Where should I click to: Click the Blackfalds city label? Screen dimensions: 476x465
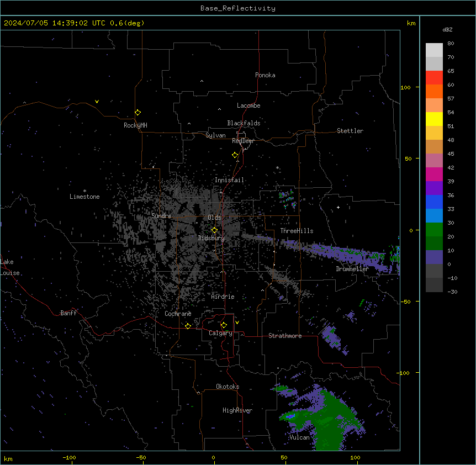[x=244, y=123]
